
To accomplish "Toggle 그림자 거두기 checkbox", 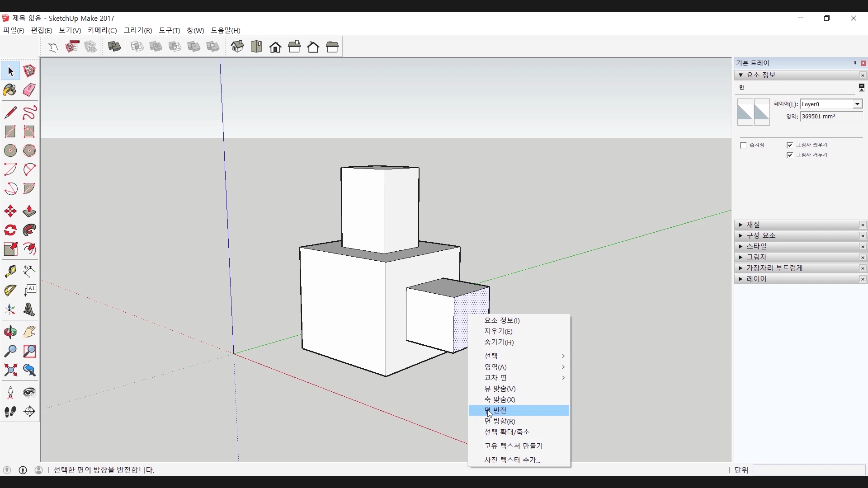I will (x=790, y=155).
